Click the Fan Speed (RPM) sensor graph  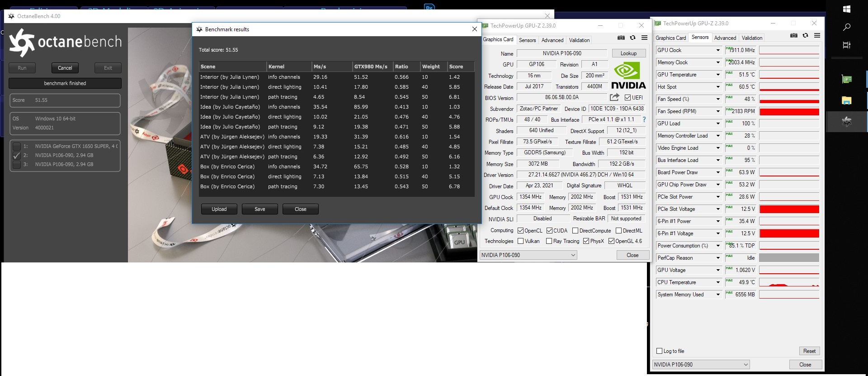click(789, 111)
